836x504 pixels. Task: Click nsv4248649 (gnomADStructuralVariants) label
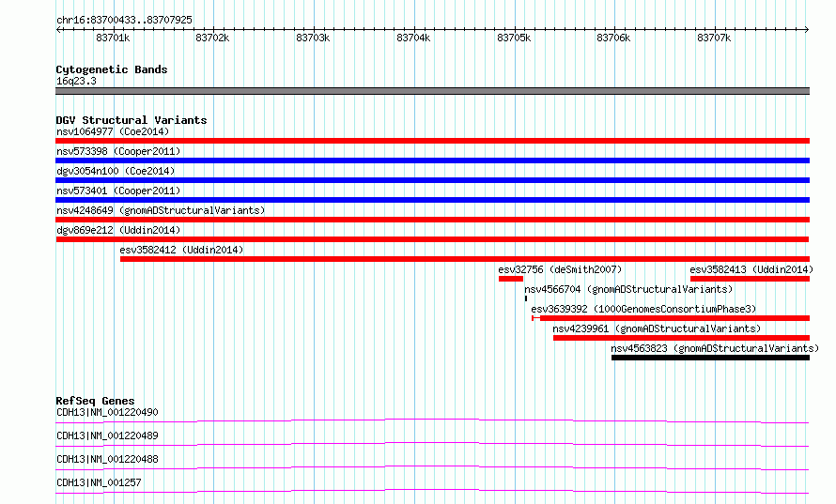pos(161,210)
